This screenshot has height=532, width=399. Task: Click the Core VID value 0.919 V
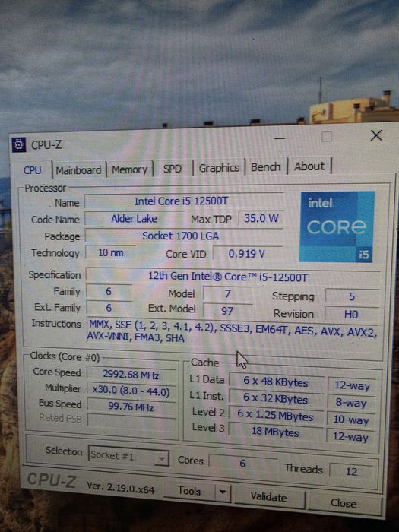[x=248, y=253]
